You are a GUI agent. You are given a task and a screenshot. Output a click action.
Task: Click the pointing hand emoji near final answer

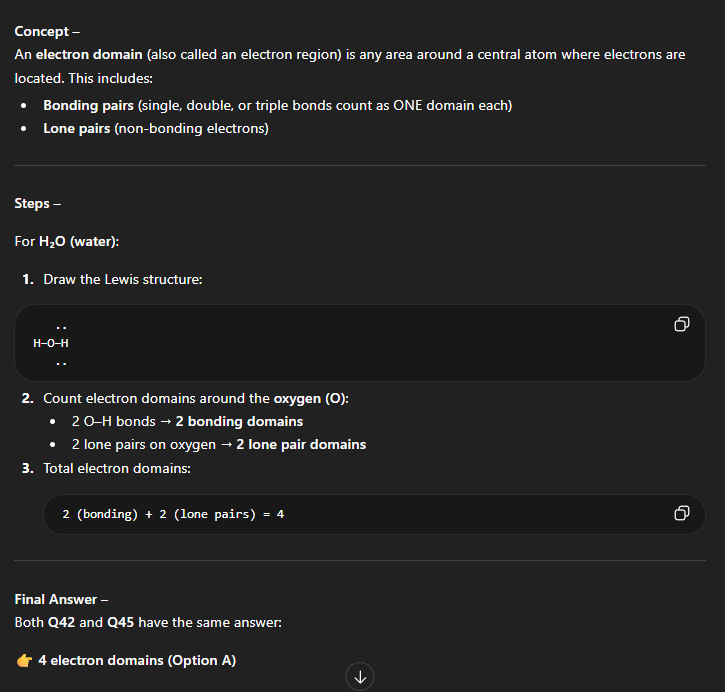[24, 660]
